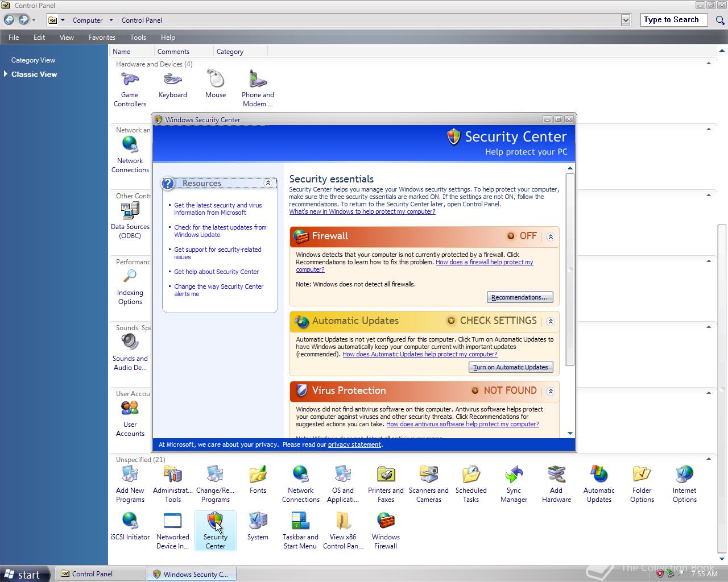Select the Security Center icon
The width and height of the screenshot is (728, 582).
point(216,531)
